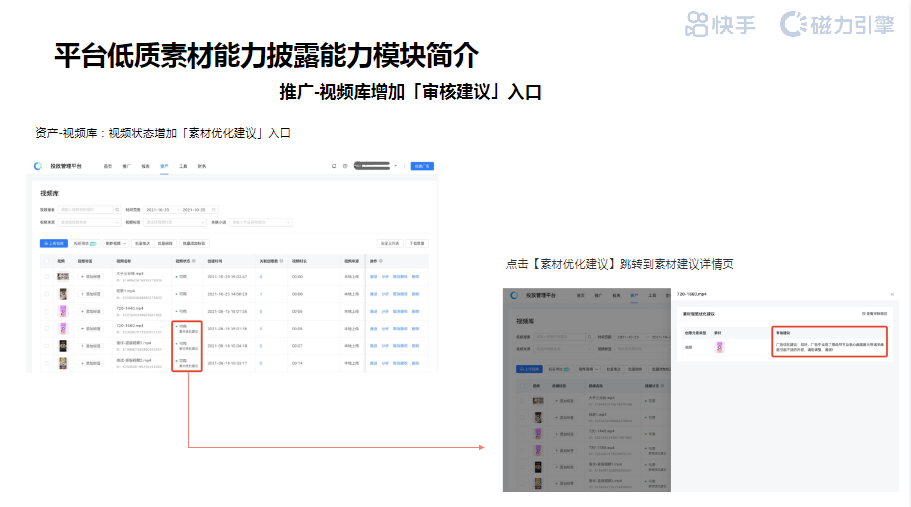Click info icon beside 关联创意数 header, left table
This screenshot has height=507, width=911.
click(282, 261)
